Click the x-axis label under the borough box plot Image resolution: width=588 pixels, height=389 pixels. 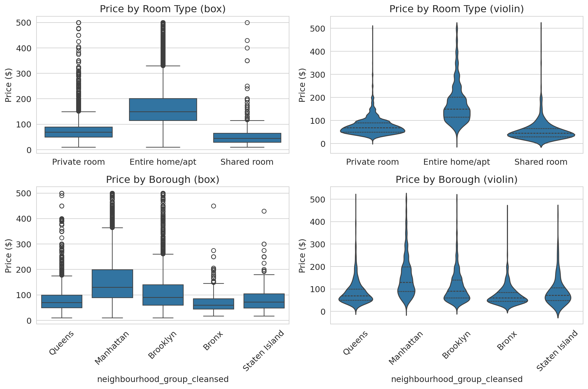(x=163, y=379)
